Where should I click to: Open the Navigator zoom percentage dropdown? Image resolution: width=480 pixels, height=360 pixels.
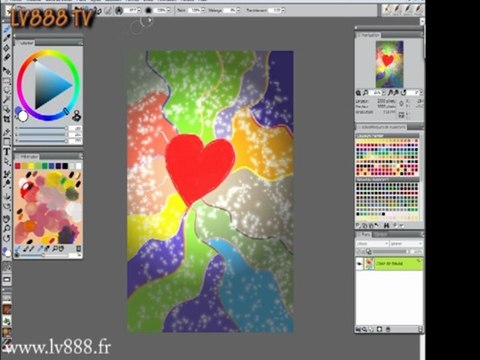(x=383, y=93)
